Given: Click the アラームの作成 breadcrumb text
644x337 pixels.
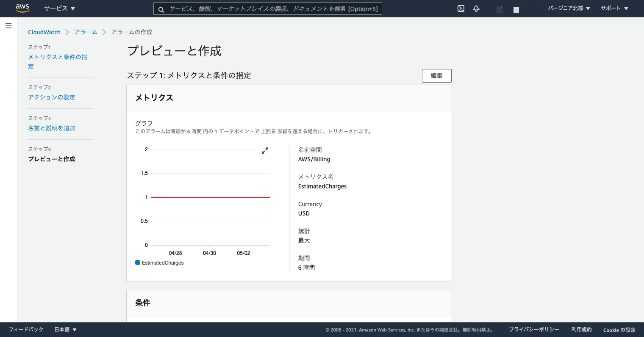Looking at the screenshot, I should point(131,32).
